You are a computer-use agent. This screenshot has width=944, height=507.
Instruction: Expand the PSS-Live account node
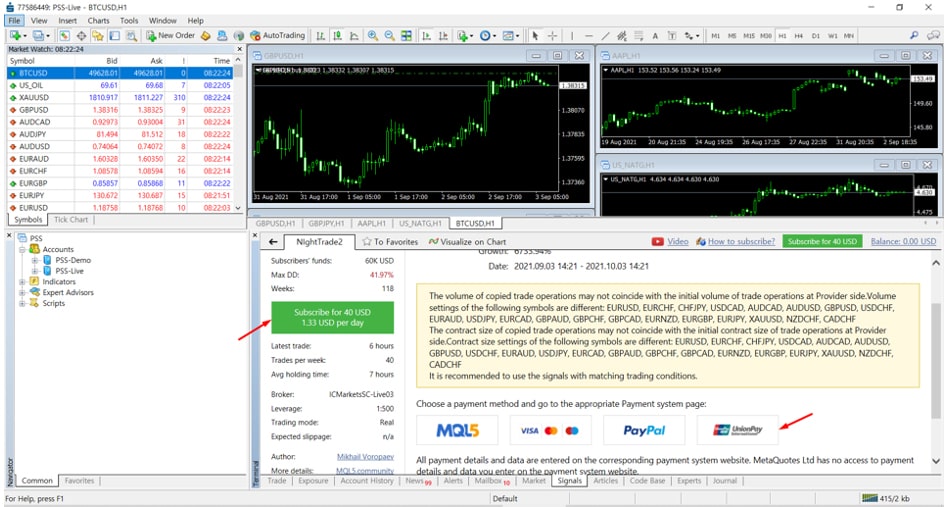(x=35, y=271)
